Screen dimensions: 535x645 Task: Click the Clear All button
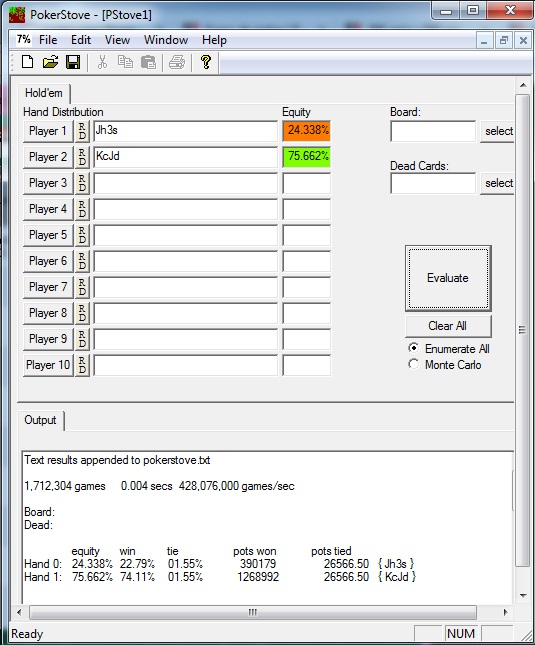pyautogui.click(x=448, y=326)
